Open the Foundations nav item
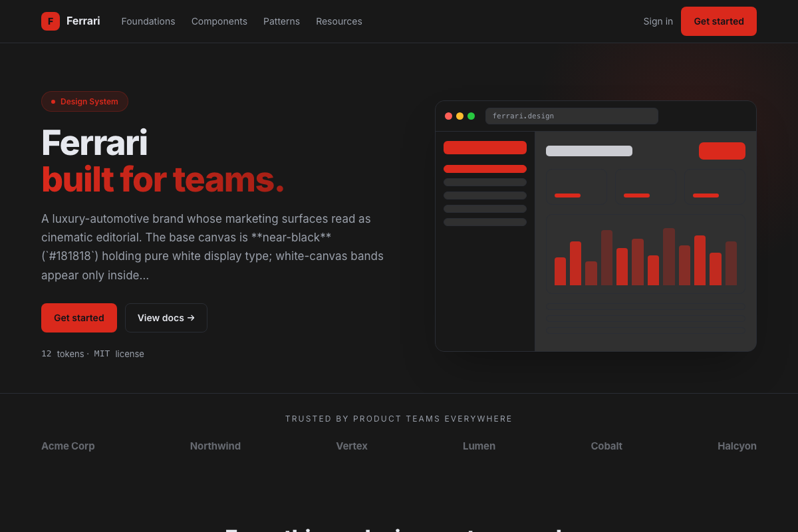 point(148,21)
